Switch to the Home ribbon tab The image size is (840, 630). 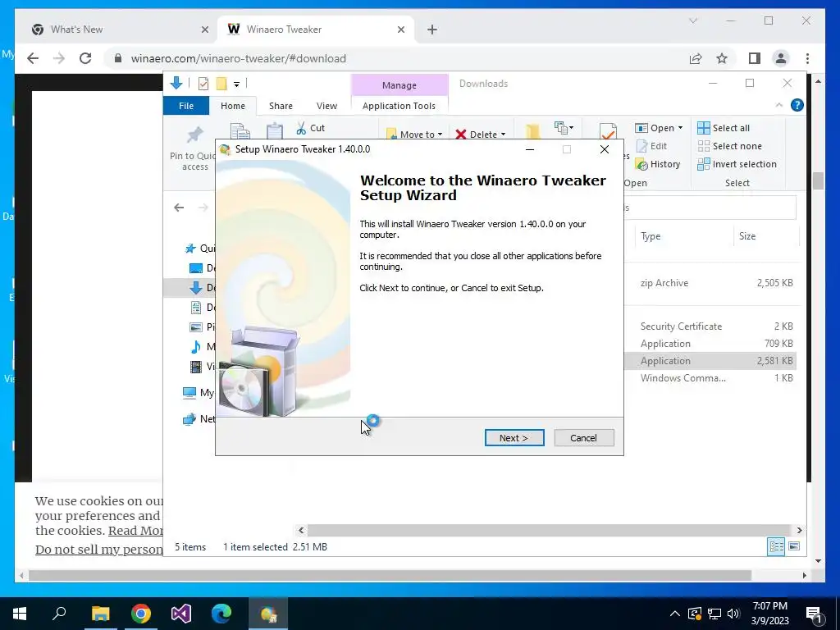[x=232, y=106]
